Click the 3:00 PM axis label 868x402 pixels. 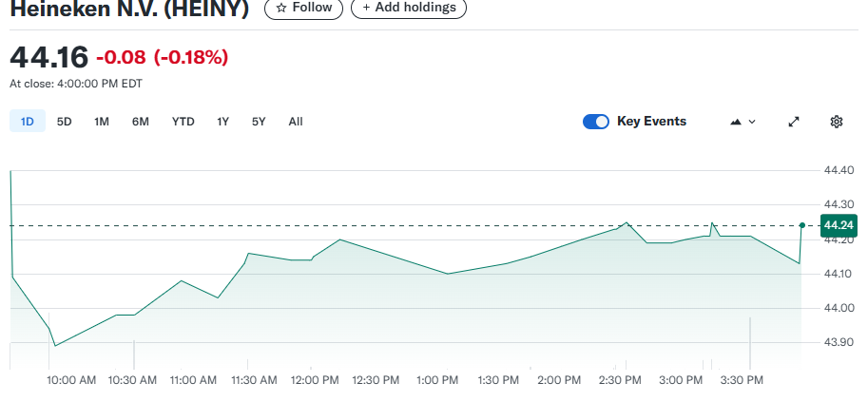(681, 380)
